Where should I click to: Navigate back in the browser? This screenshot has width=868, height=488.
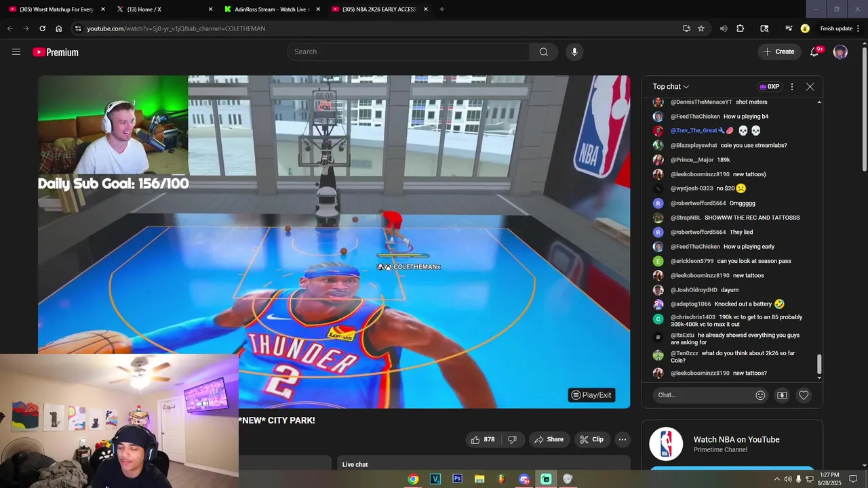[9, 28]
